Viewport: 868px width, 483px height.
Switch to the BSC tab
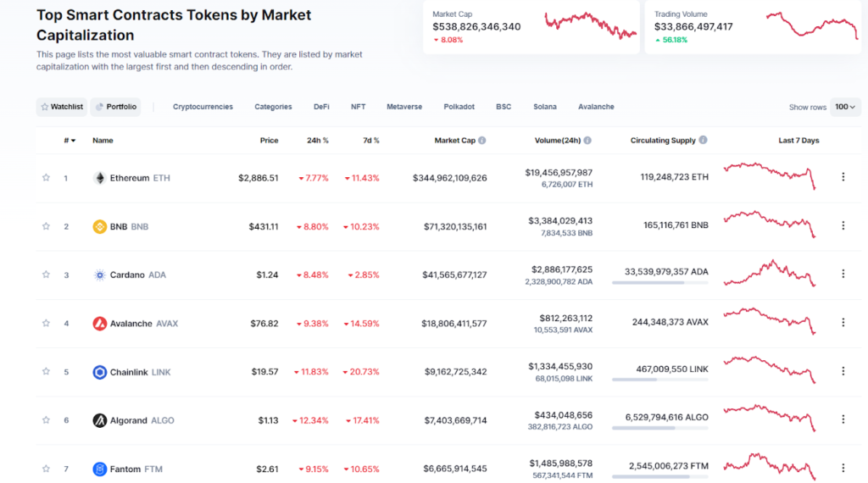click(x=504, y=107)
